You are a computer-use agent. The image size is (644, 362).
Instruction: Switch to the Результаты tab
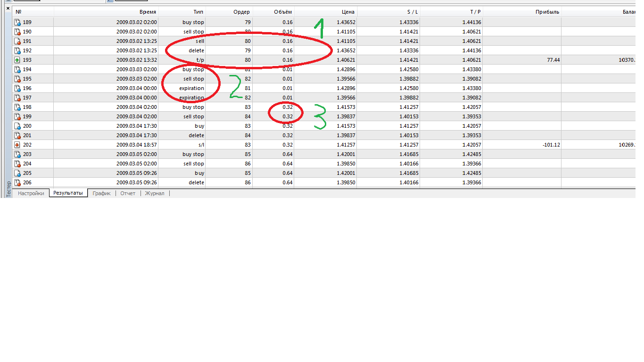pyautogui.click(x=68, y=193)
